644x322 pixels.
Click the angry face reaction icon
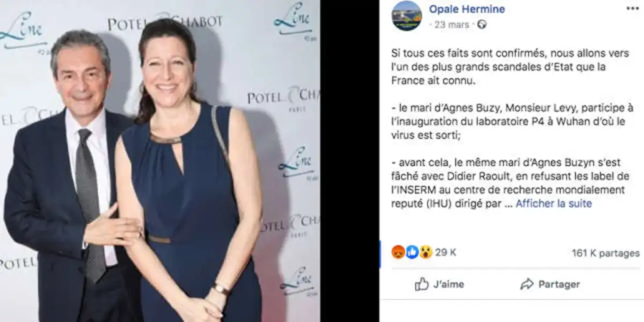coord(398,252)
